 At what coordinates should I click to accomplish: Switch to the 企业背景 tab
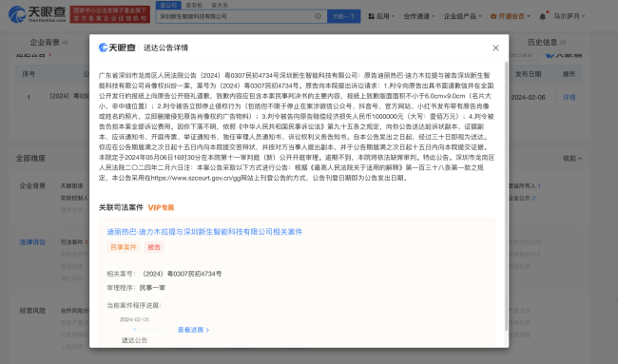click(48, 42)
